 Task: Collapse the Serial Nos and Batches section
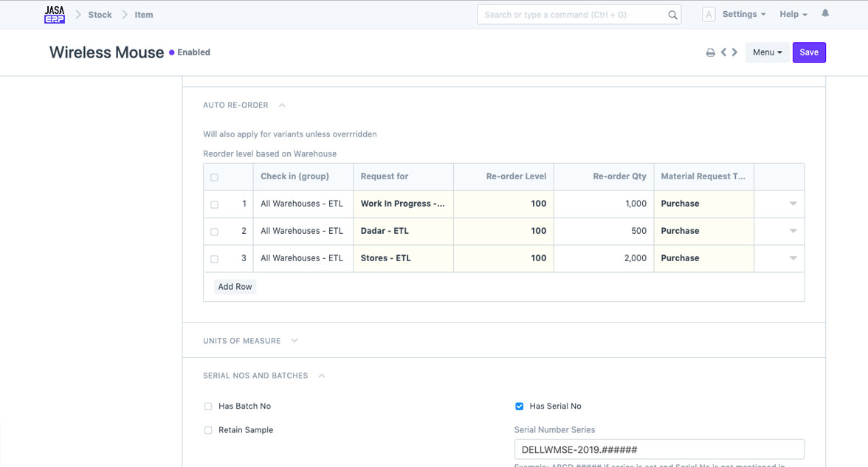click(x=322, y=376)
